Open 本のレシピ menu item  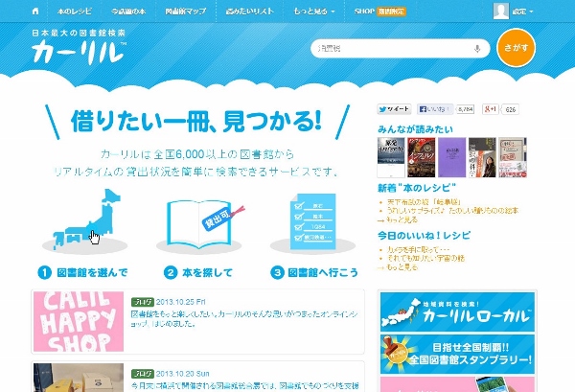(x=75, y=12)
